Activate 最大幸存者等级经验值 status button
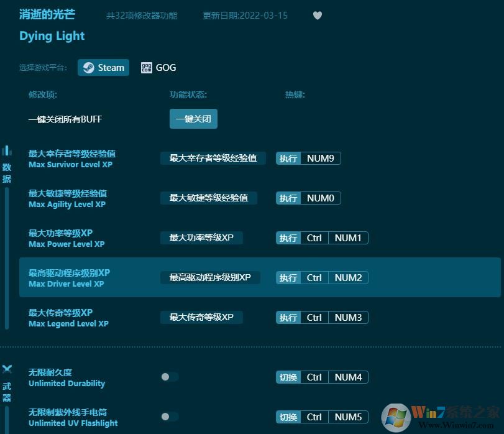Viewport: 504px width, 434px height. [213, 158]
